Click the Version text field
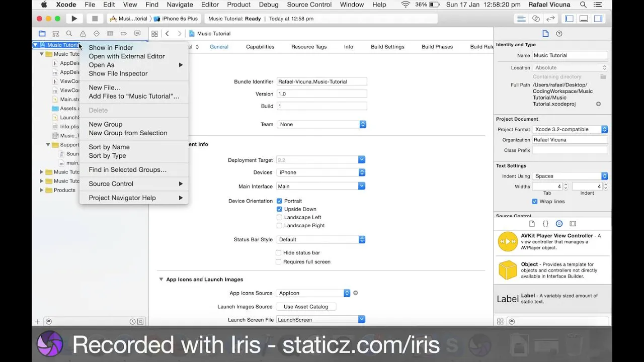 (x=321, y=94)
